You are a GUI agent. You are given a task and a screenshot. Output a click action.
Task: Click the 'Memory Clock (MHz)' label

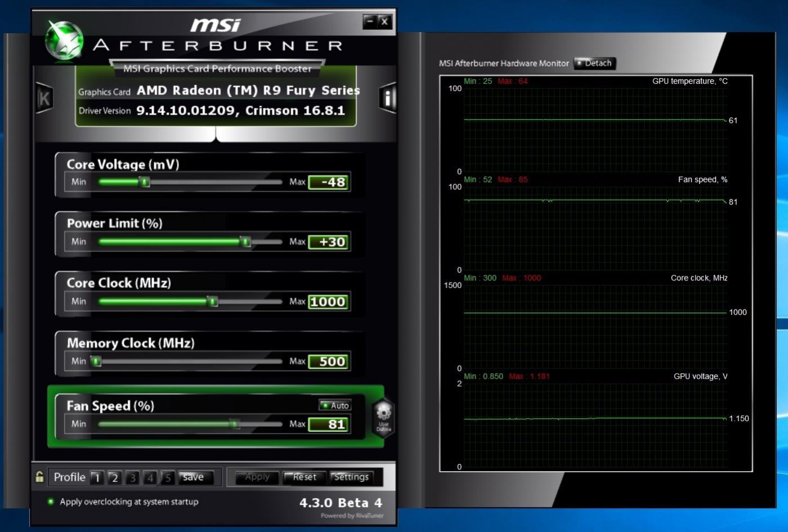[x=131, y=343]
